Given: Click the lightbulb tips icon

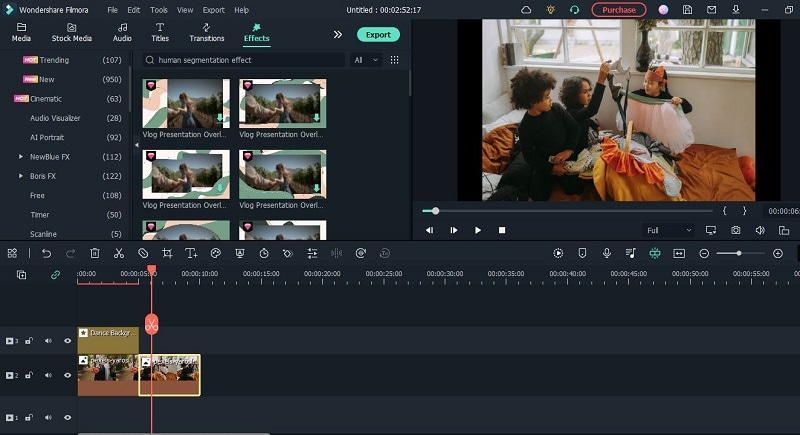Looking at the screenshot, I should pyautogui.click(x=551, y=10).
